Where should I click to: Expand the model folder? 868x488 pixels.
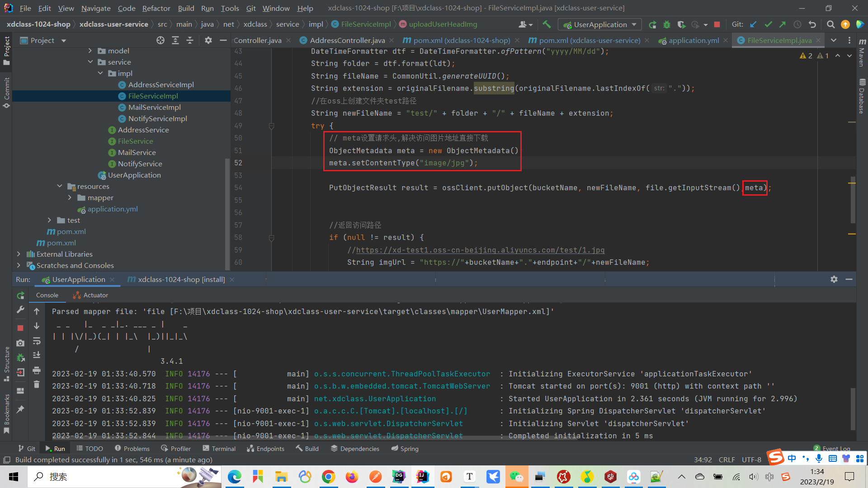(x=90, y=51)
